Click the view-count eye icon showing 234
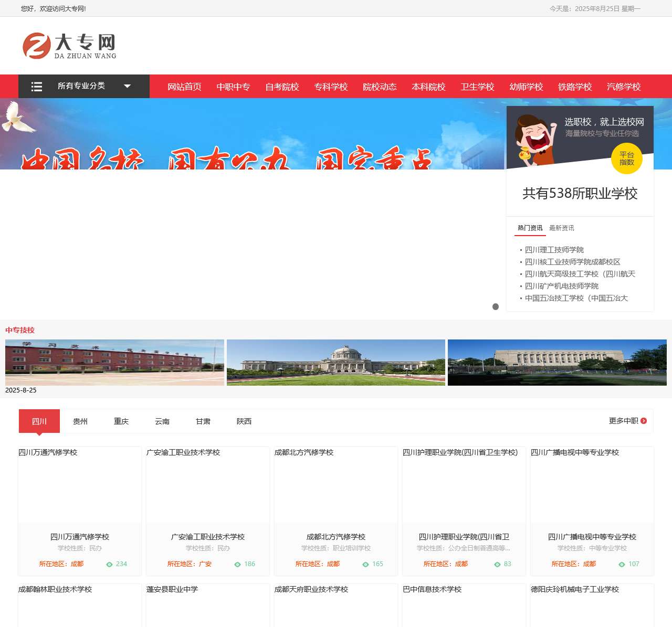672x627 pixels. (109, 564)
